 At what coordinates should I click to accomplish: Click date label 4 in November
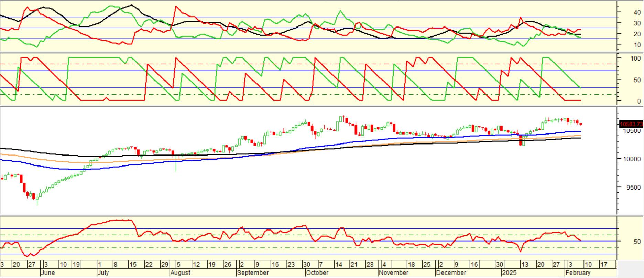click(x=384, y=265)
